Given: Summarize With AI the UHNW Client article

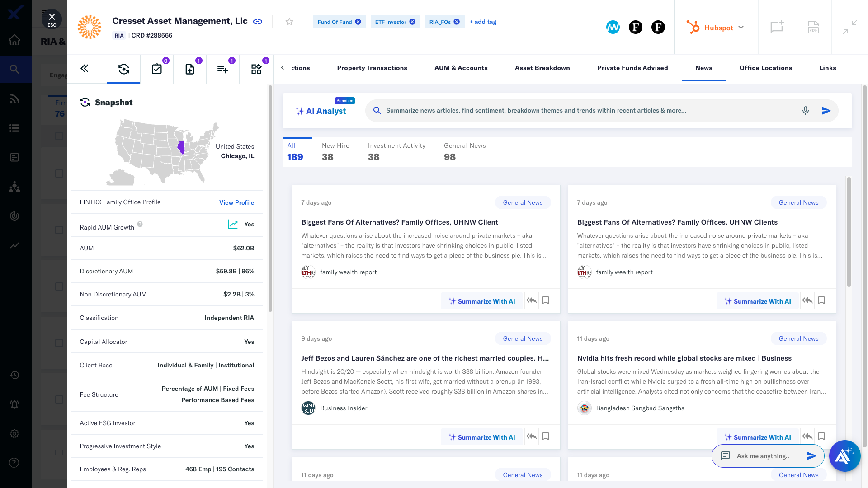Looking at the screenshot, I should pos(481,301).
